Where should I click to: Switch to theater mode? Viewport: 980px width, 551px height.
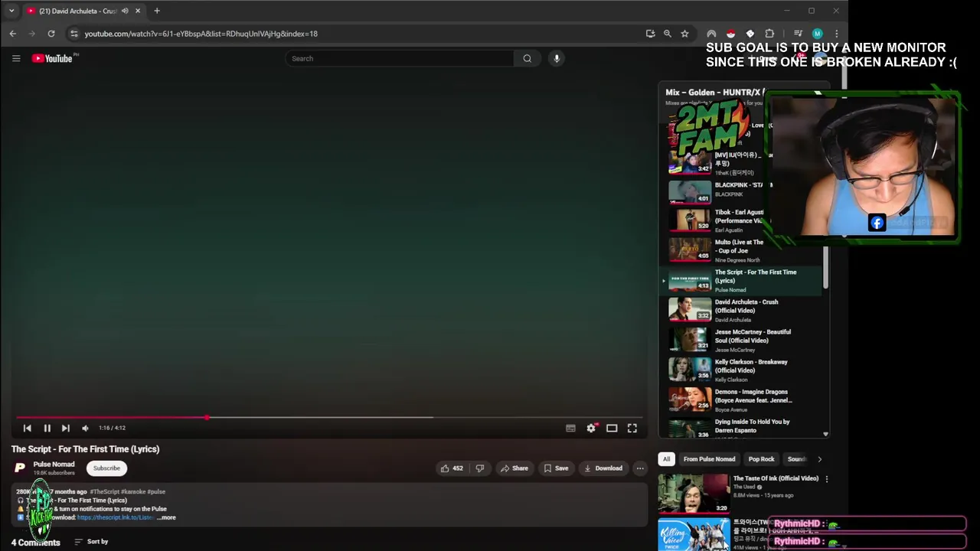pos(612,428)
